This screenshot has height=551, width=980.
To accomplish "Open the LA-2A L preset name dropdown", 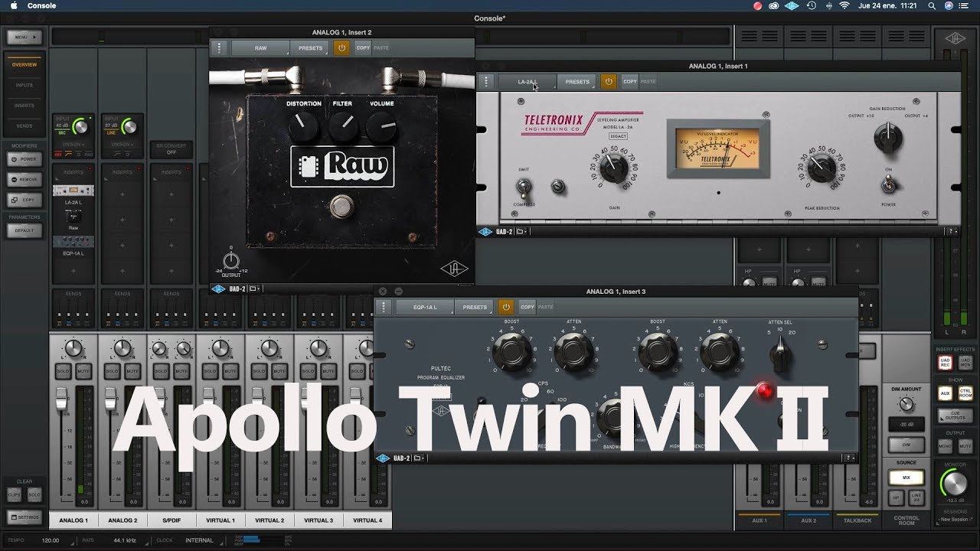I will 528,82.
